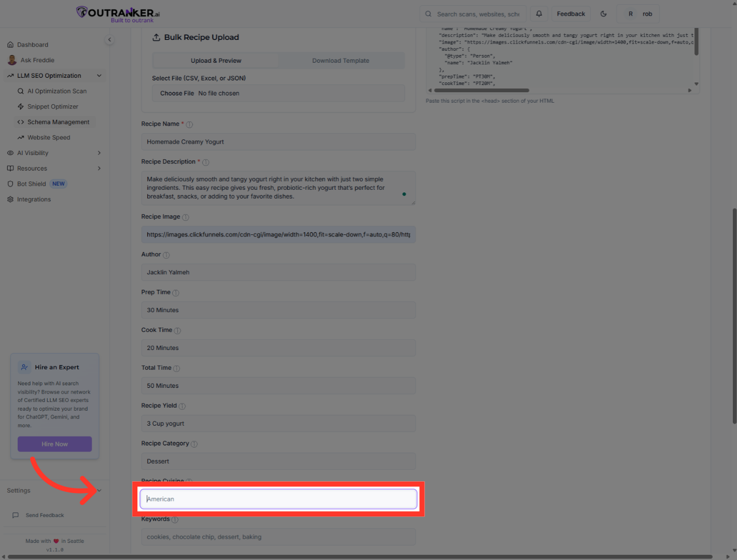The height and width of the screenshot is (560, 737).
Task: Click the Dashboard home icon
Action: pos(10,45)
